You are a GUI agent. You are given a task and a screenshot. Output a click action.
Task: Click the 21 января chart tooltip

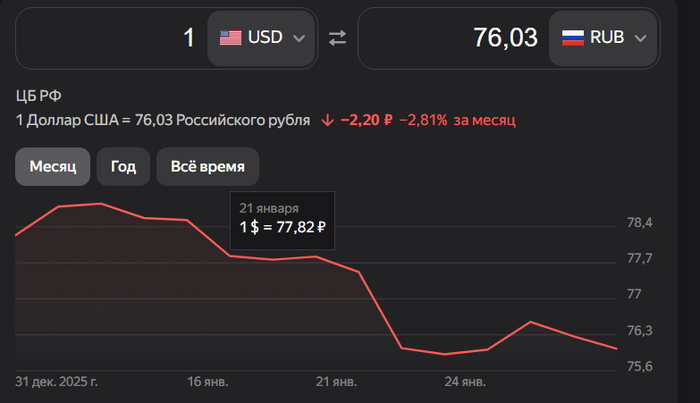click(x=282, y=218)
